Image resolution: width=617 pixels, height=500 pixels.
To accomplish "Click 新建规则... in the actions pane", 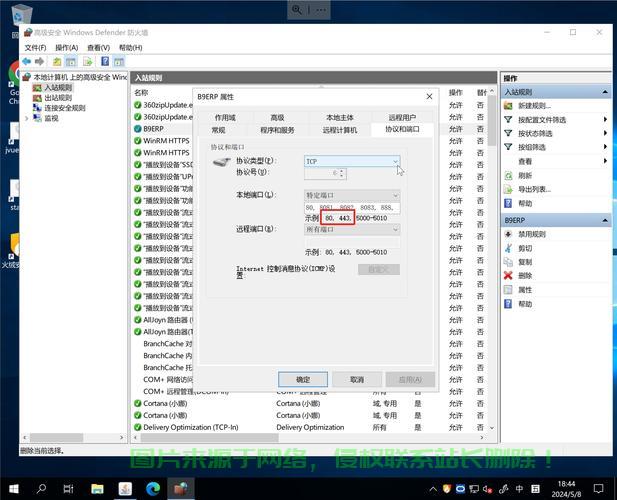I will (x=534, y=105).
